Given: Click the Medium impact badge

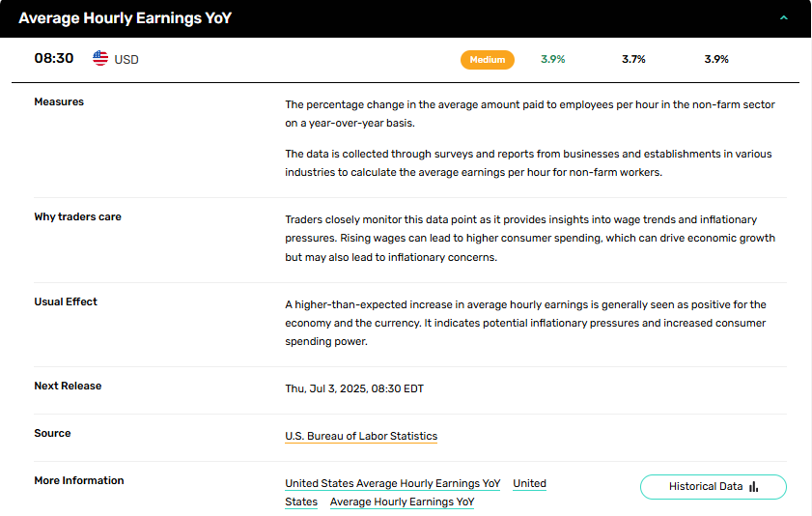Looking at the screenshot, I should [488, 60].
